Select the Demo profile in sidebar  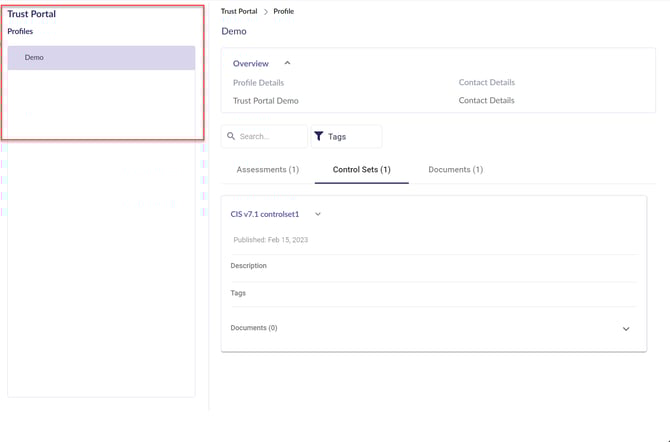coord(101,58)
